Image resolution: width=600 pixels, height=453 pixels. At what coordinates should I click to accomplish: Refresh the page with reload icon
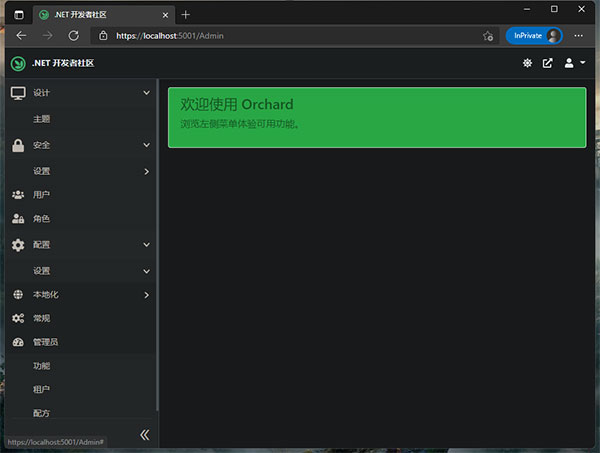tap(73, 36)
